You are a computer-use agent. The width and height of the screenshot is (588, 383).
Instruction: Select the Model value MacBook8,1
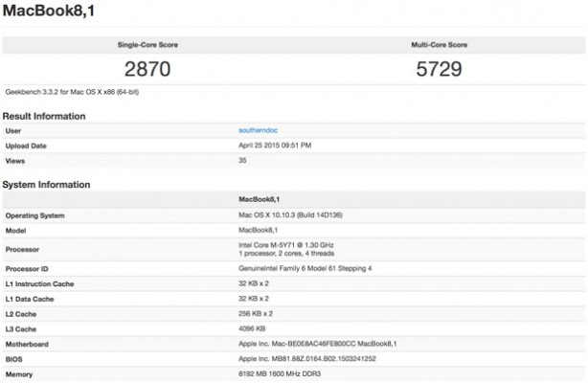[x=258, y=230]
